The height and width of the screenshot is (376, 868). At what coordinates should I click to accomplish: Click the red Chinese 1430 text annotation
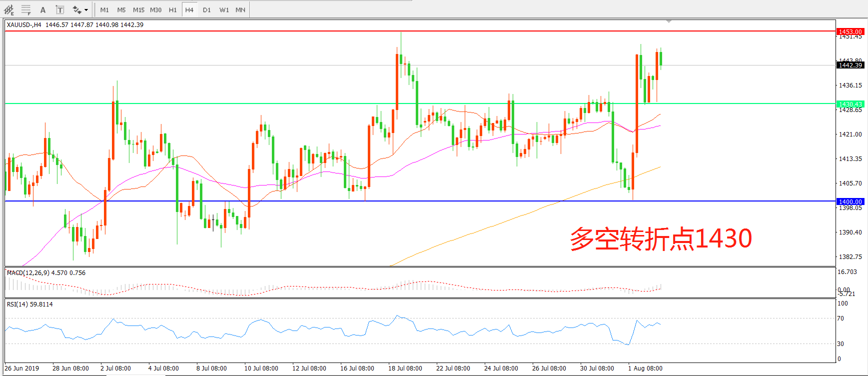[x=661, y=238]
